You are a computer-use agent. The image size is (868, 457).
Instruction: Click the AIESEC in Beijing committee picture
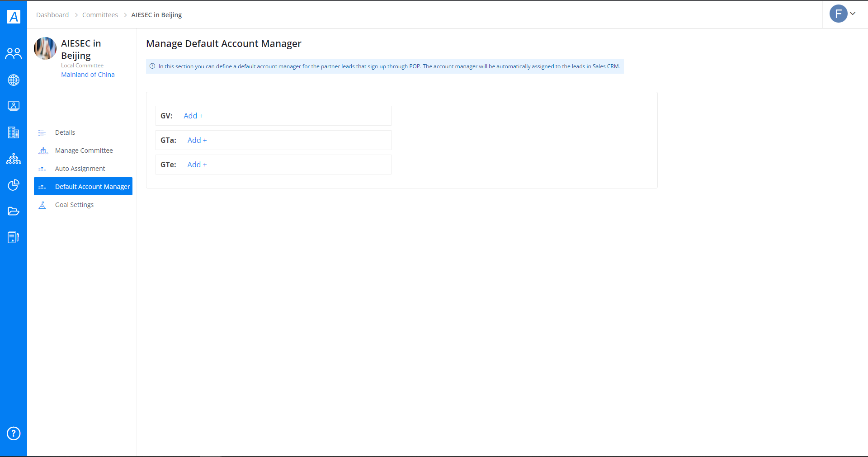point(45,48)
